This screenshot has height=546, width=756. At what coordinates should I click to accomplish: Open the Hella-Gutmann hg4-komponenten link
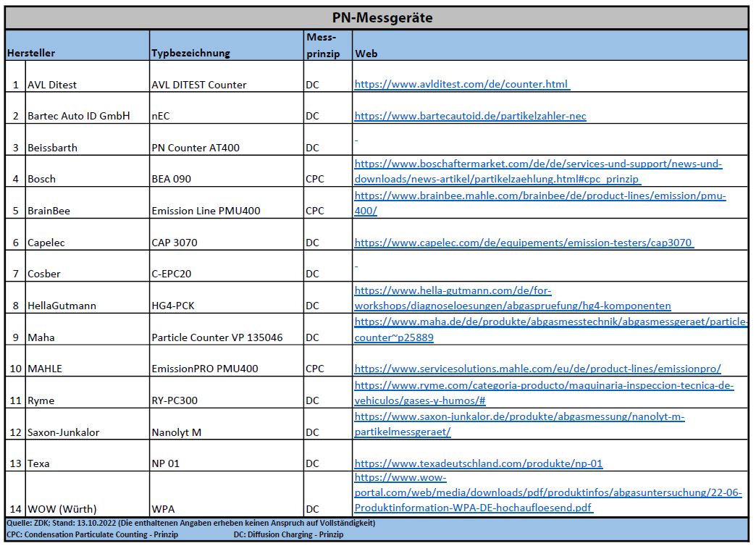513,298
